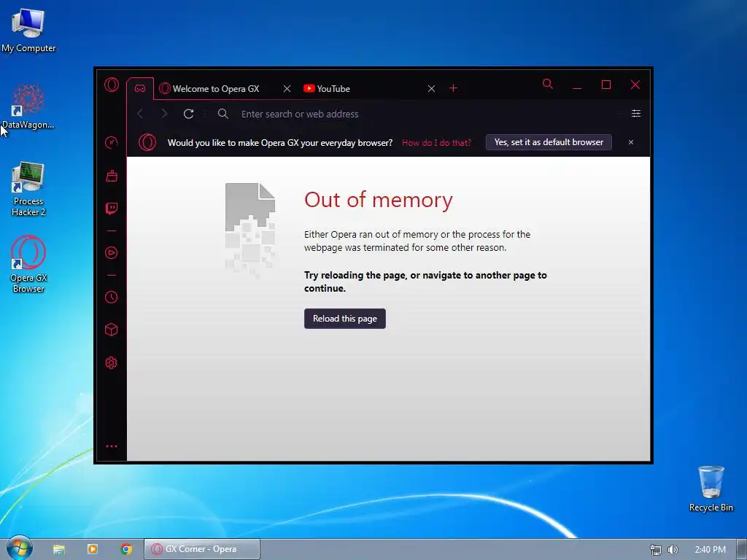Go back to previous page
The height and width of the screenshot is (560, 747).
[x=140, y=113]
